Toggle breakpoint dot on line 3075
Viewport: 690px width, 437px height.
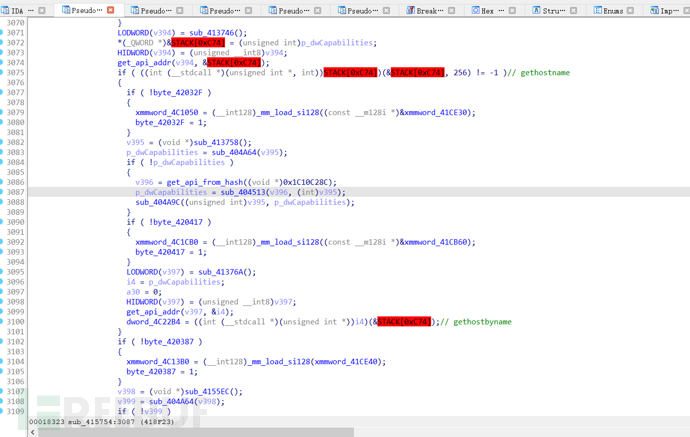pyautogui.click(x=3, y=72)
